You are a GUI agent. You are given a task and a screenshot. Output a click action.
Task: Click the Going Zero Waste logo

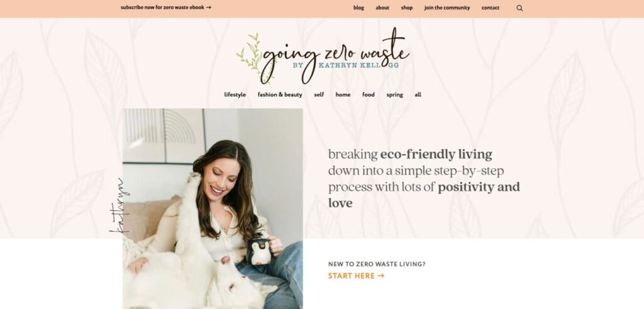(x=323, y=56)
